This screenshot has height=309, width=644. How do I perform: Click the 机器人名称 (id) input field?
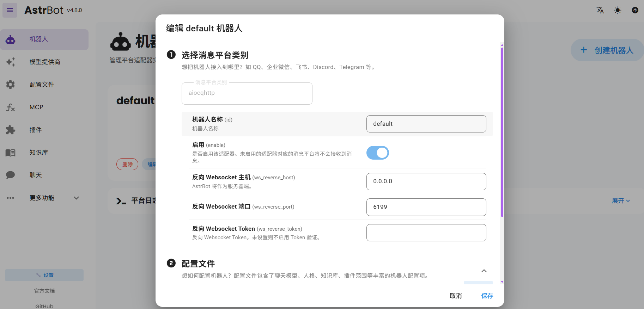(x=426, y=124)
